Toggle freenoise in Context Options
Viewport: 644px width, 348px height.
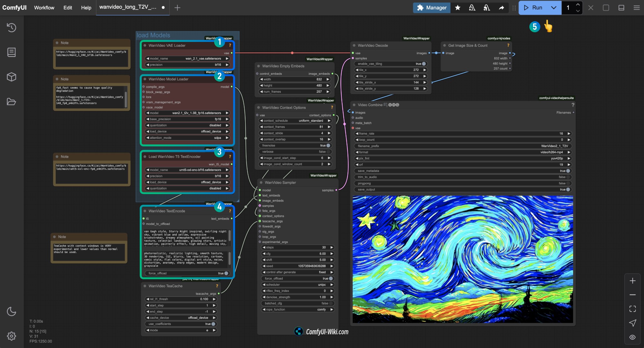click(x=295, y=146)
